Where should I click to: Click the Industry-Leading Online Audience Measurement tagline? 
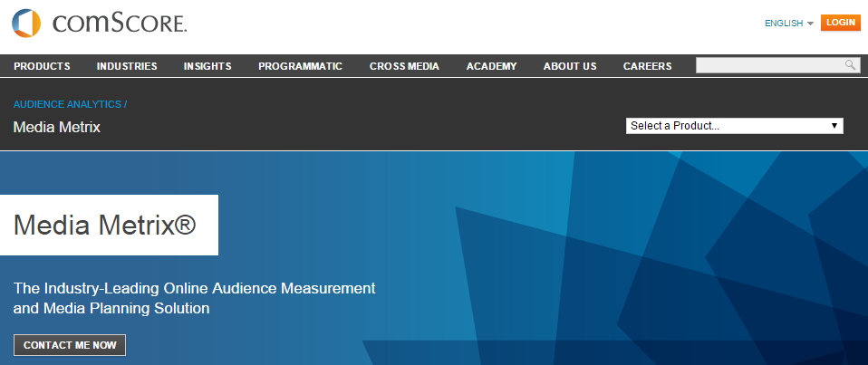194,298
